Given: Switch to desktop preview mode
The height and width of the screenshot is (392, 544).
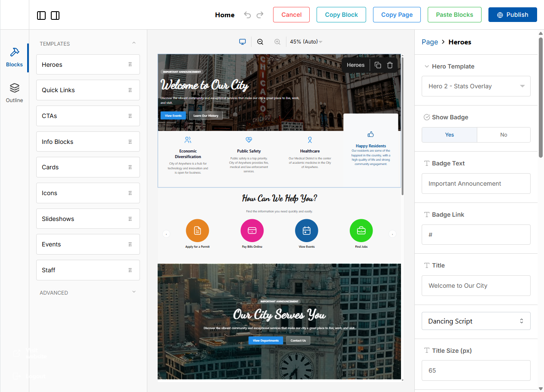Looking at the screenshot, I should tap(242, 42).
